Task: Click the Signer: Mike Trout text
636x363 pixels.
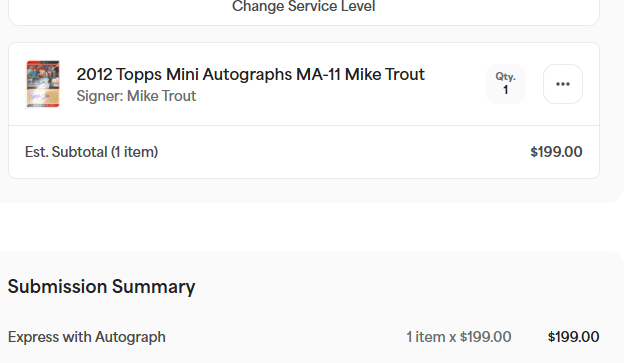Action: pos(136,96)
